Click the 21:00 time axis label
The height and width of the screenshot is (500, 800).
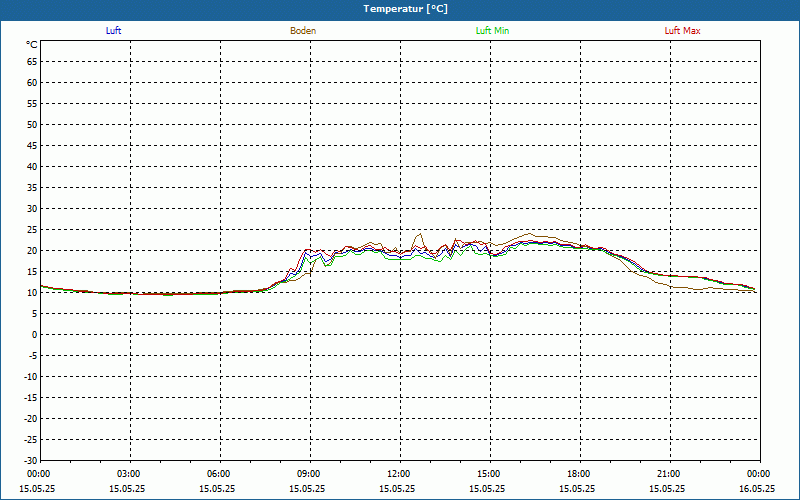[x=668, y=474]
